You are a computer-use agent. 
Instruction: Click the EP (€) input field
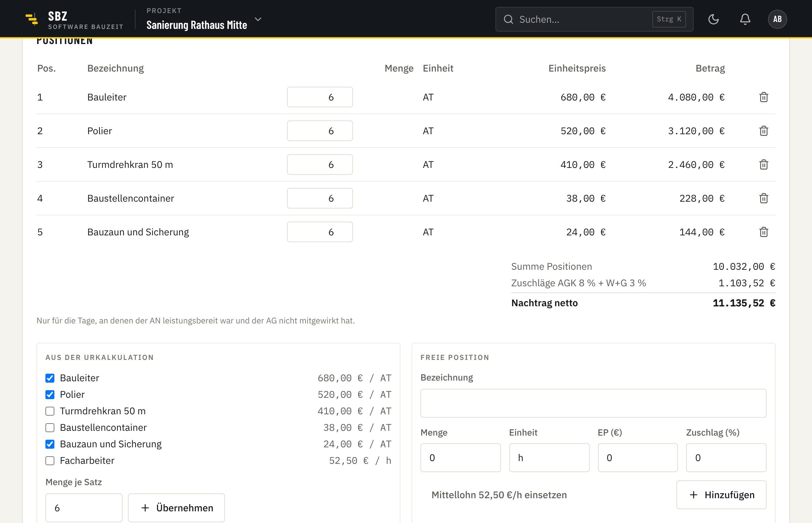point(638,458)
